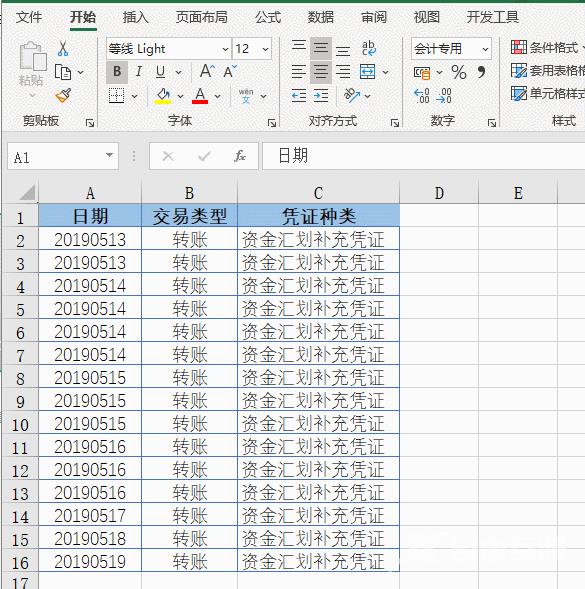The image size is (585, 589).
Task: Expand the underline style arrow
Action: point(178,72)
